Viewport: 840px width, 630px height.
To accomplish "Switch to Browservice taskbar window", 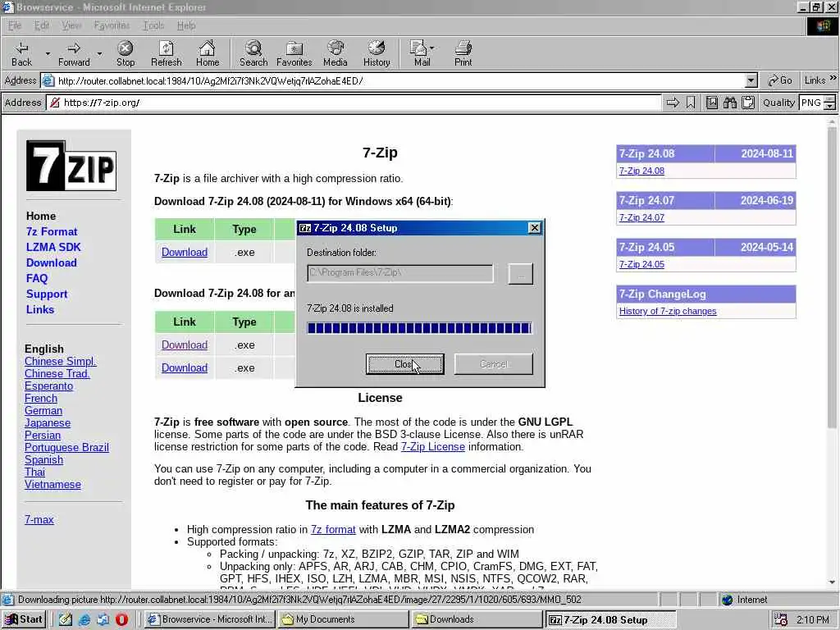I will [x=210, y=619].
